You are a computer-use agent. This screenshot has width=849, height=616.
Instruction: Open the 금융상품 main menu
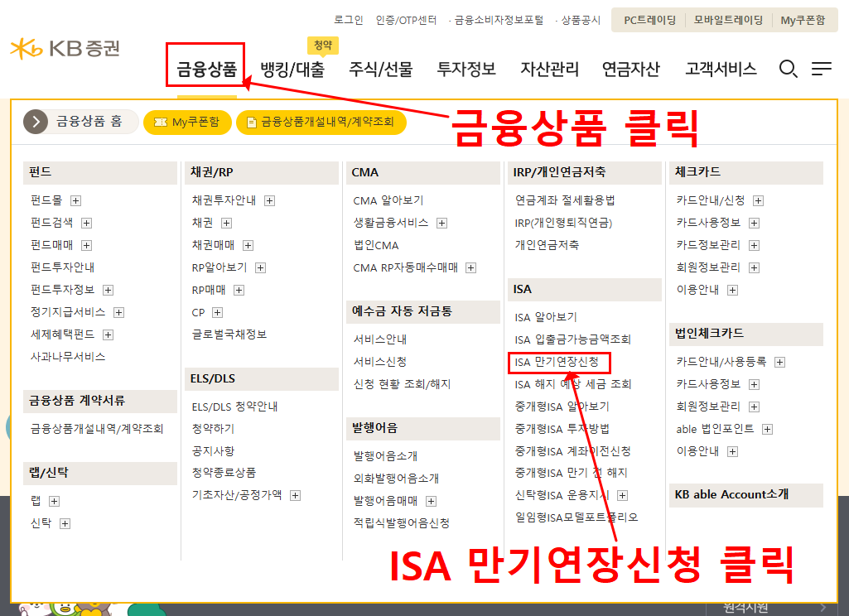click(x=207, y=69)
